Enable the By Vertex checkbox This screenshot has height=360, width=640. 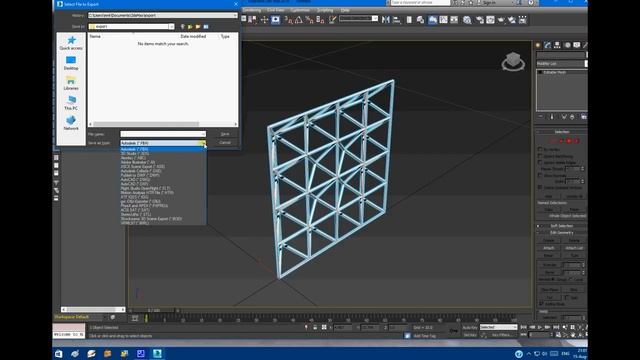click(540, 149)
